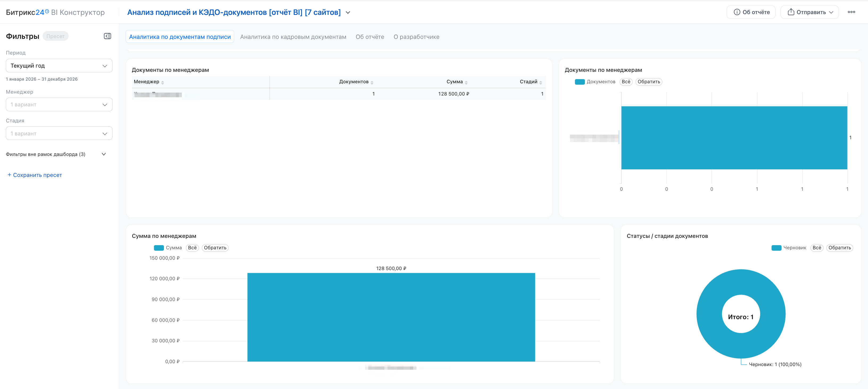Click Черновик: 1 (100,00%) chart label
868x389 pixels.
775,365
